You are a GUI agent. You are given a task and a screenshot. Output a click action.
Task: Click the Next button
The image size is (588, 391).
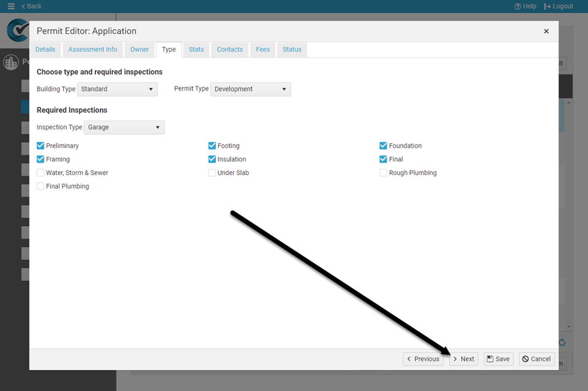(x=463, y=359)
